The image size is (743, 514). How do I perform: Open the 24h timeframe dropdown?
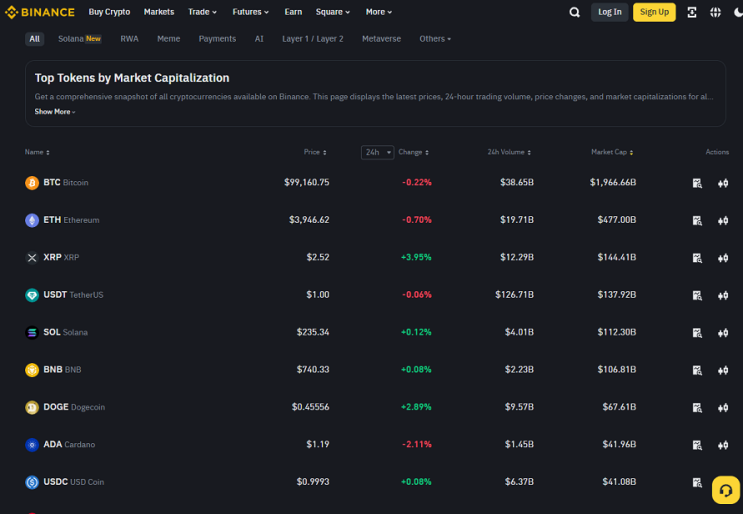point(378,152)
